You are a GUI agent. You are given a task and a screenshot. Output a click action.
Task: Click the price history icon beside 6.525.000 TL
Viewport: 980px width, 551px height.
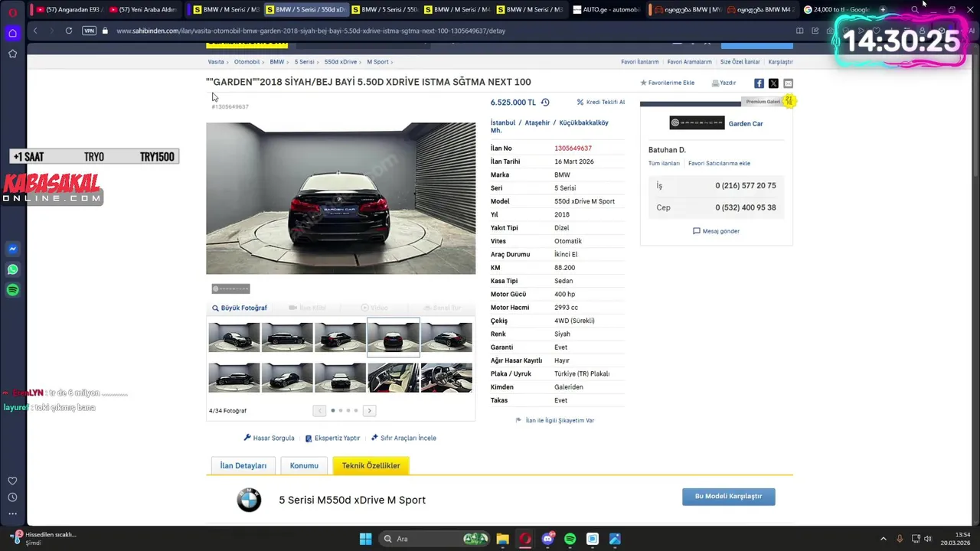(x=545, y=103)
